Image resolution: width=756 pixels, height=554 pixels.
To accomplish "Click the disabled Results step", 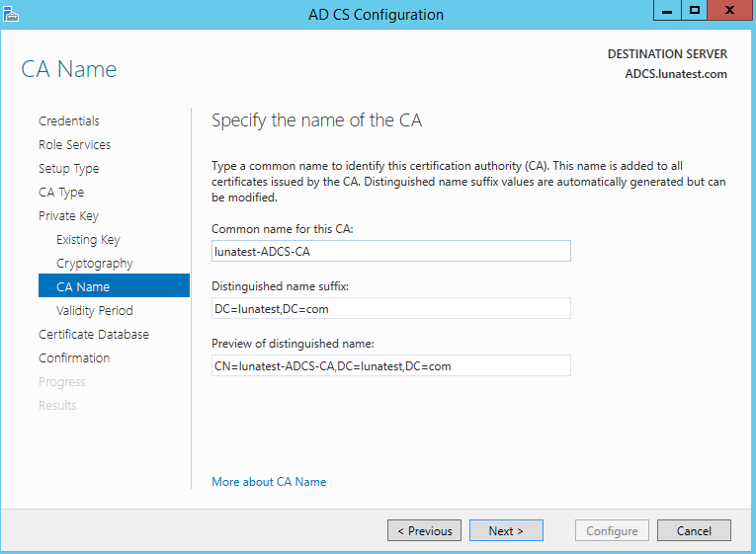I will [57, 406].
